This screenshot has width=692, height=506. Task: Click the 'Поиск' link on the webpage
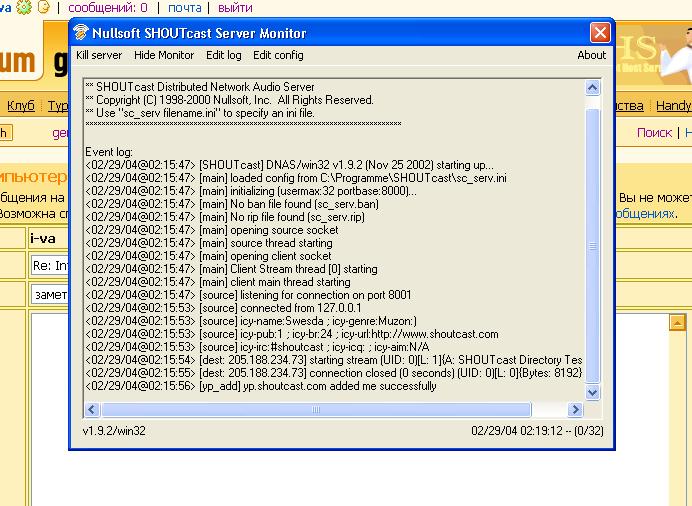(654, 132)
